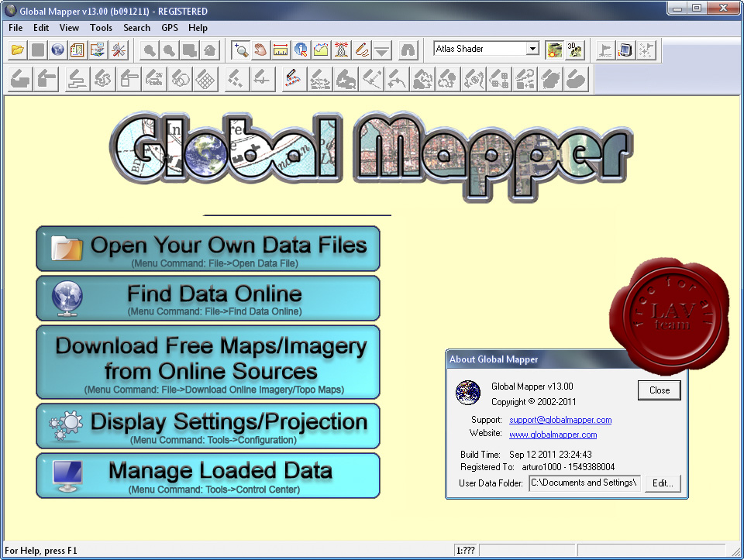Click the Open Data File folder icon

pos(17,50)
